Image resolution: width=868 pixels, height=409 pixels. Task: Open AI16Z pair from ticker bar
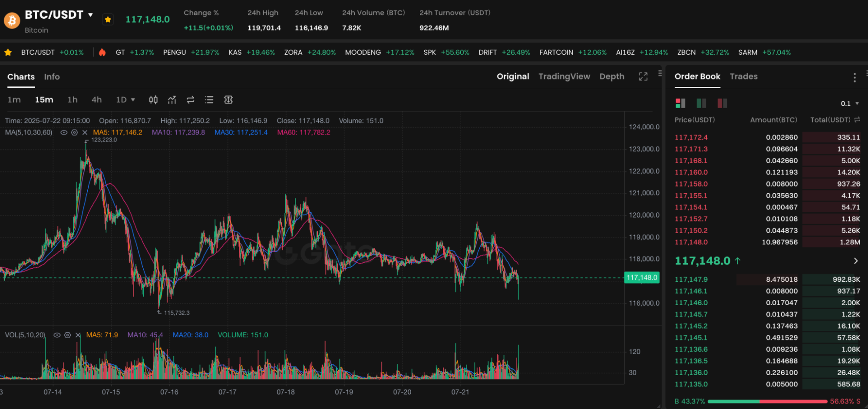point(642,53)
